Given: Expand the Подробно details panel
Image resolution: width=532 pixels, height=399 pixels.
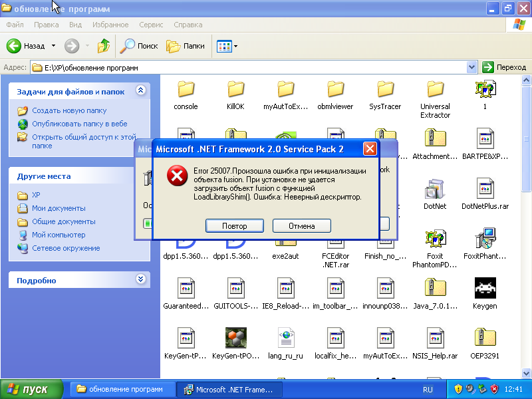Looking at the screenshot, I should click(141, 279).
